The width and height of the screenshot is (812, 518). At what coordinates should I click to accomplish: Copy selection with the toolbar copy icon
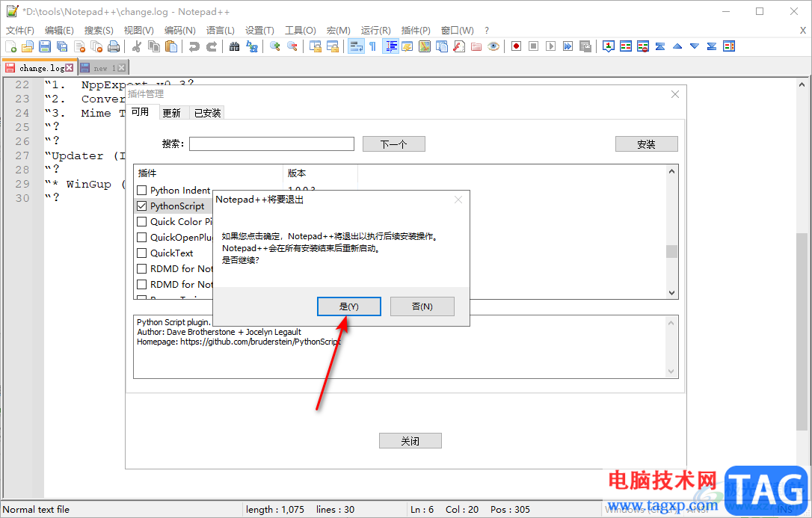pyautogui.click(x=154, y=46)
